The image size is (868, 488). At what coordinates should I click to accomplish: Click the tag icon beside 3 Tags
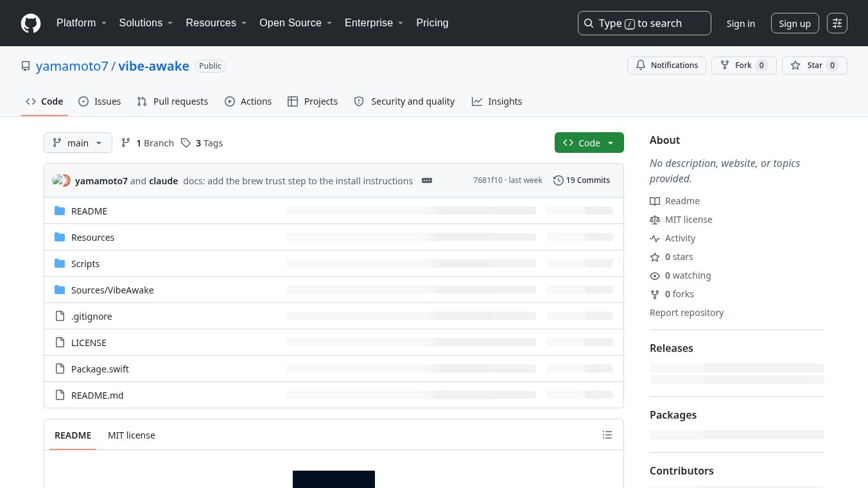click(186, 143)
